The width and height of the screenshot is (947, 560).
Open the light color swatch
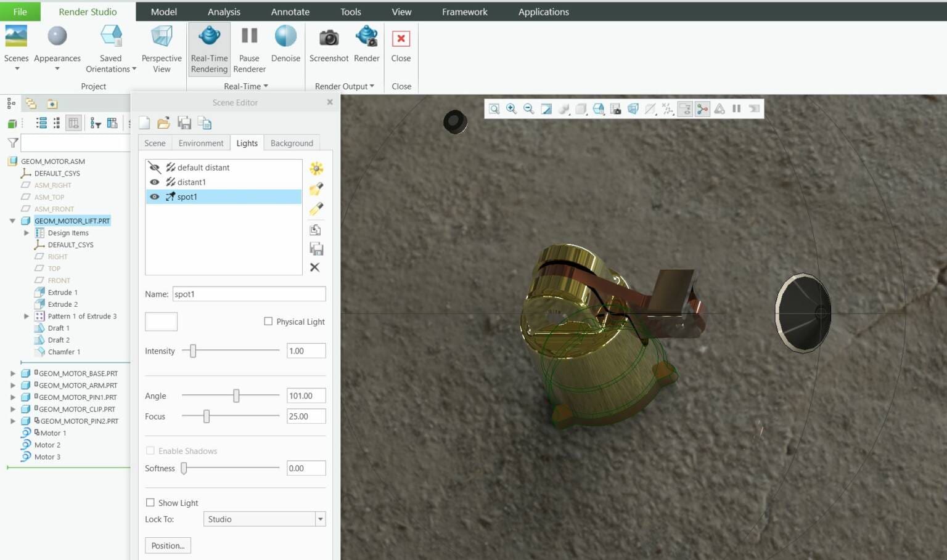click(x=161, y=322)
